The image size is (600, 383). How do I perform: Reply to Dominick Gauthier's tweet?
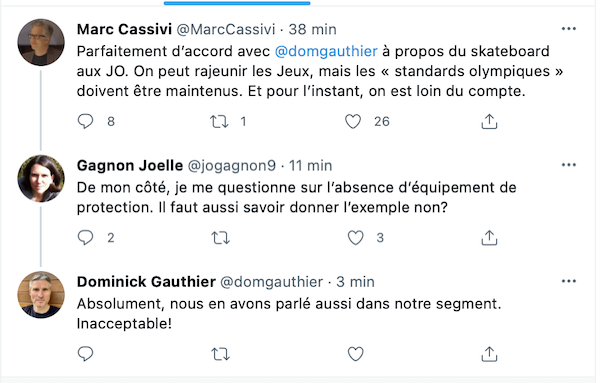(85, 354)
